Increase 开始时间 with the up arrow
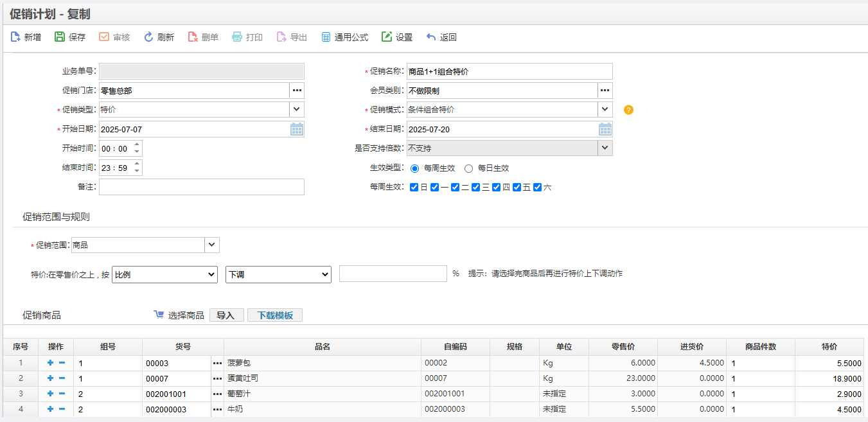This screenshot has height=422, width=868. [137, 145]
